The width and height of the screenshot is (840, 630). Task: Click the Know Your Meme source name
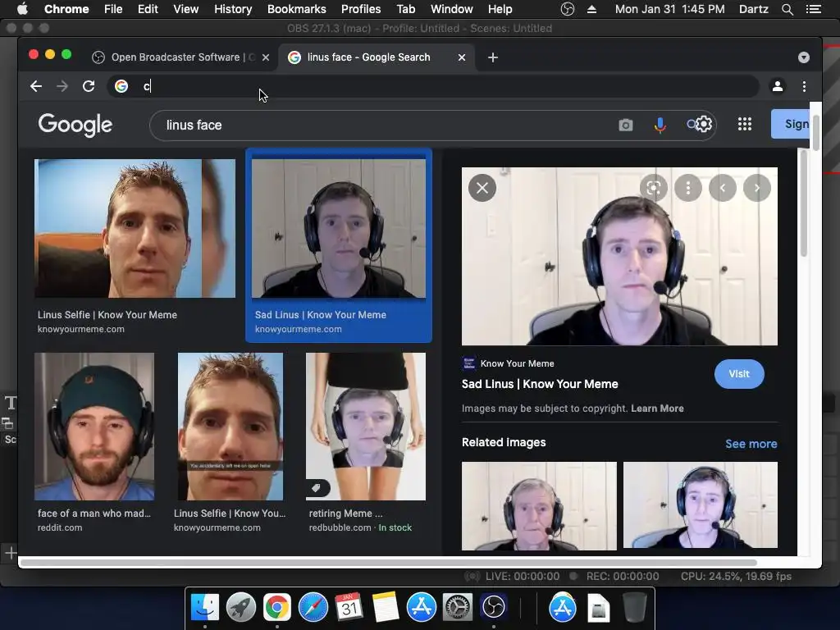pyautogui.click(x=518, y=363)
